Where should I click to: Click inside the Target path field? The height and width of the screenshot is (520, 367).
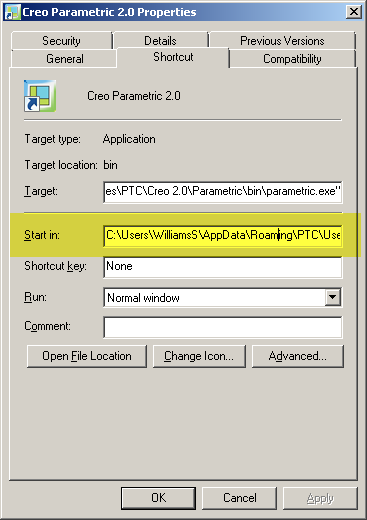(x=223, y=192)
